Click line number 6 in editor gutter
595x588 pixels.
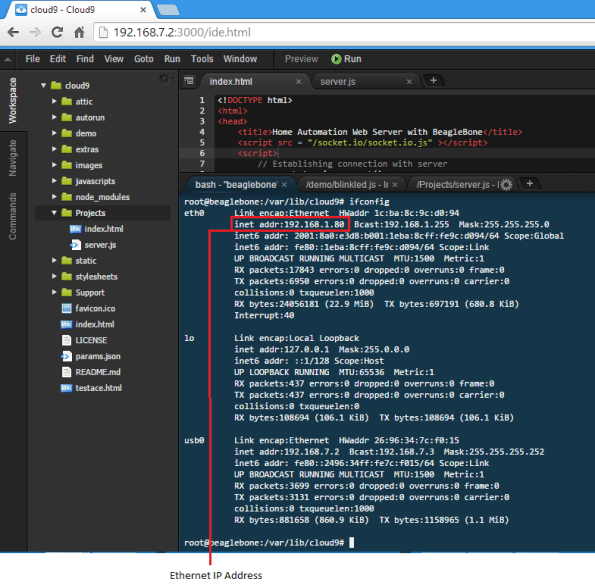[202, 153]
